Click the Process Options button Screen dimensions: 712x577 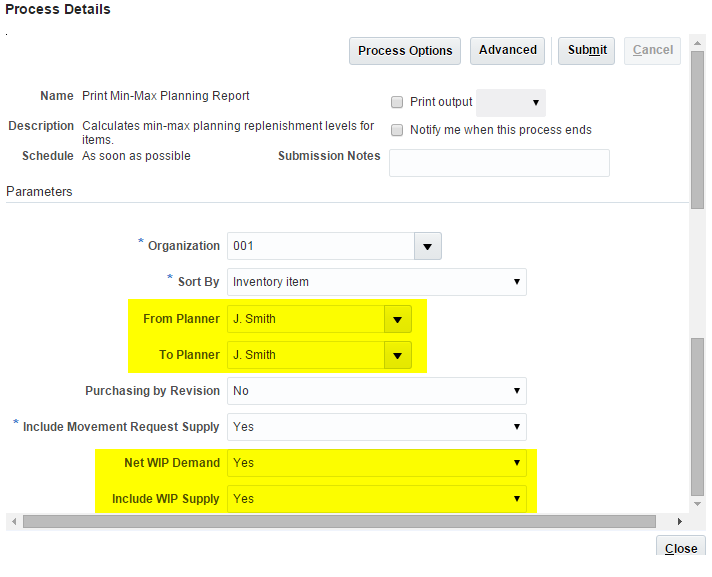tap(405, 51)
